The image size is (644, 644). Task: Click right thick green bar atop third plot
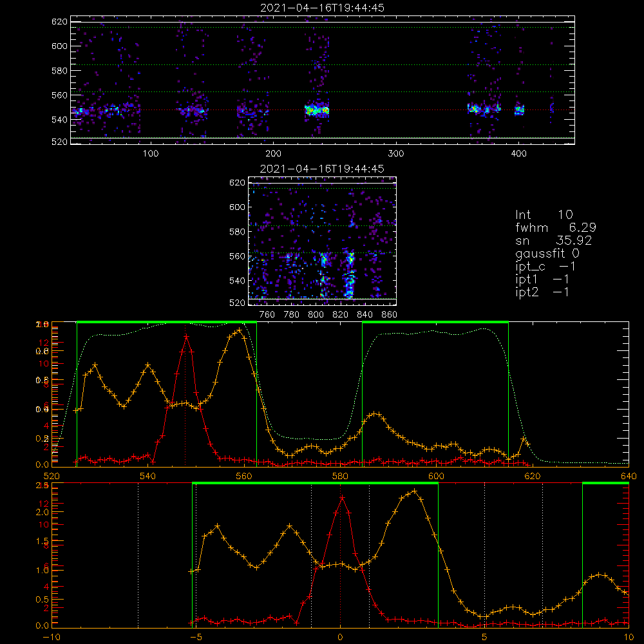tap(435, 322)
